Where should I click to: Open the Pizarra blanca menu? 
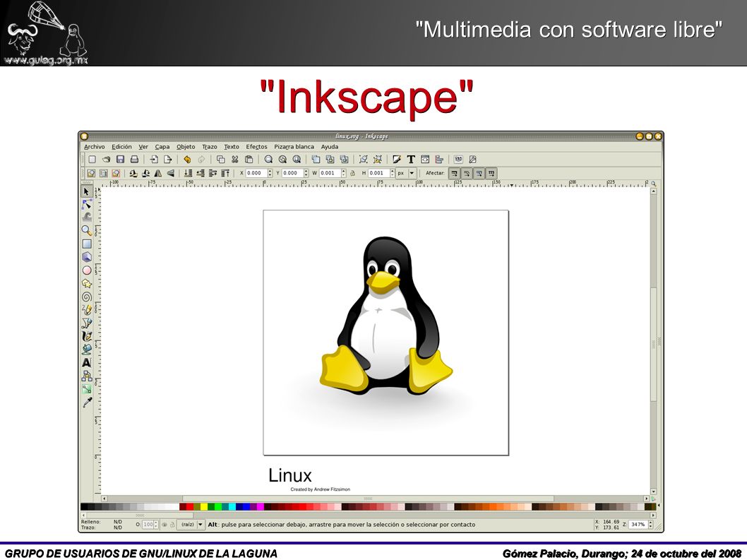click(x=294, y=147)
